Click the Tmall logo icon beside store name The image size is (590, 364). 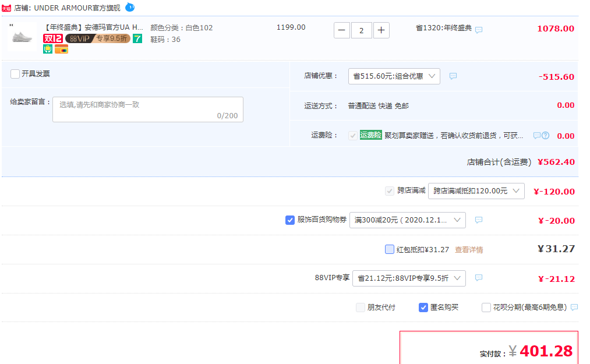tap(6, 8)
